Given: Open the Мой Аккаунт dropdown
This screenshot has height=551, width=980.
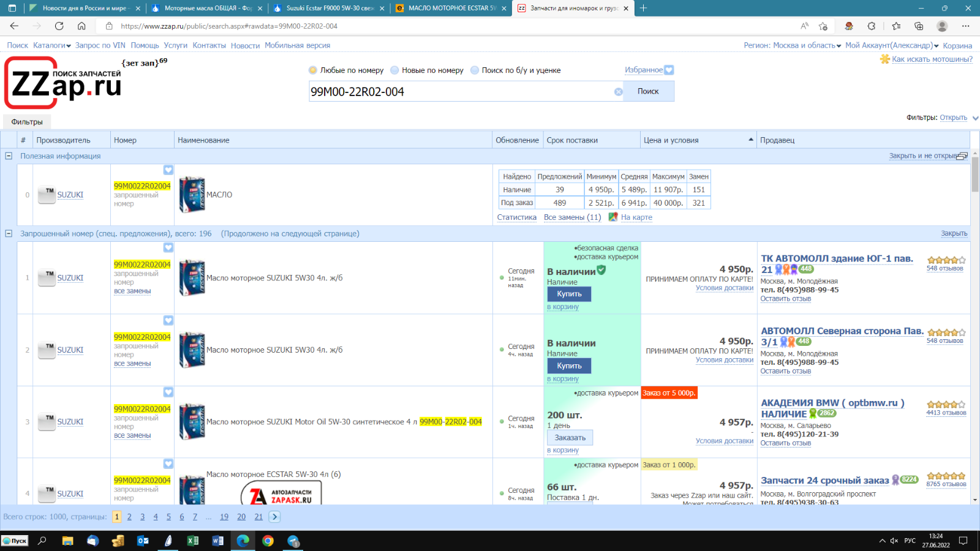Looking at the screenshot, I should 892,45.
